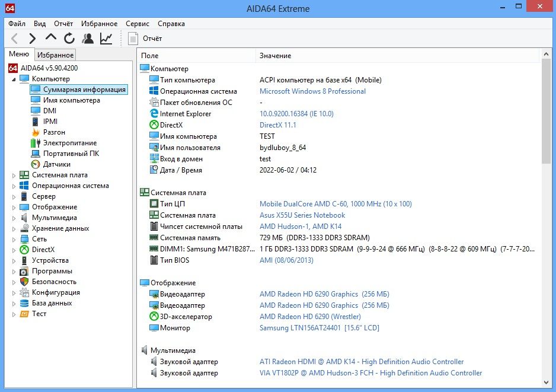Click the AIDA64 v5.90.4200 root icon
The height and width of the screenshot is (392, 556).
[13, 68]
